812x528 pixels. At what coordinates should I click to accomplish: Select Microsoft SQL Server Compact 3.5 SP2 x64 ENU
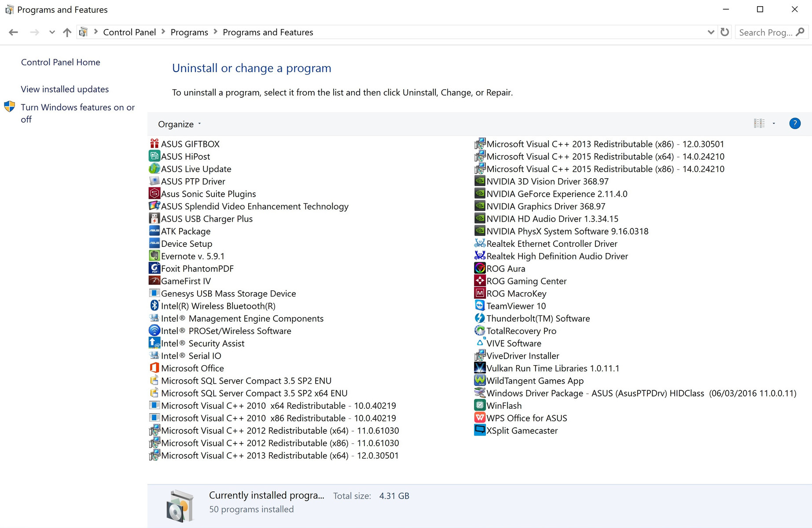pyautogui.click(x=248, y=393)
